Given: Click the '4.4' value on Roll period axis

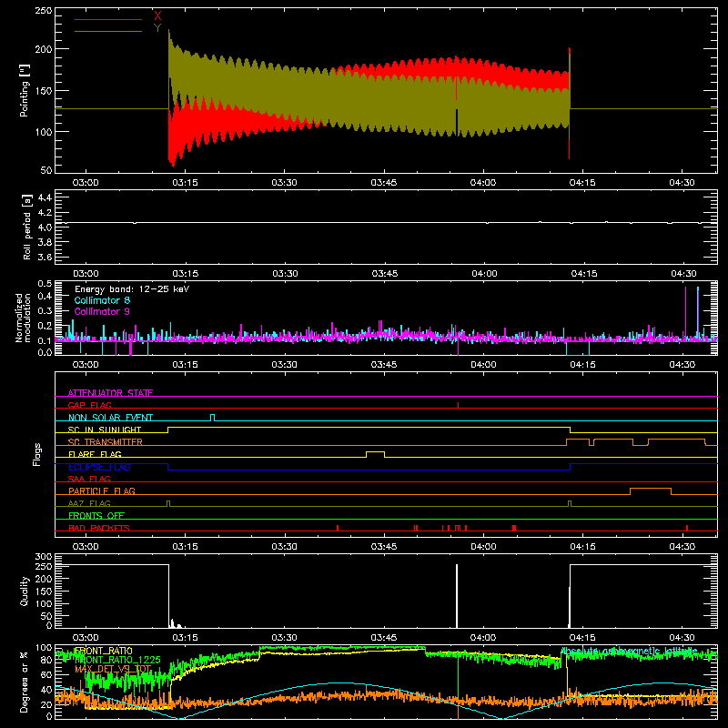Looking at the screenshot, I should click(x=45, y=197).
